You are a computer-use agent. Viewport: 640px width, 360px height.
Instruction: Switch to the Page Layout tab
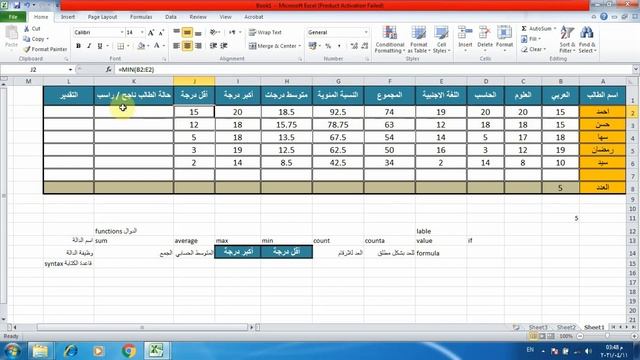pyautogui.click(x=102, y=17)
